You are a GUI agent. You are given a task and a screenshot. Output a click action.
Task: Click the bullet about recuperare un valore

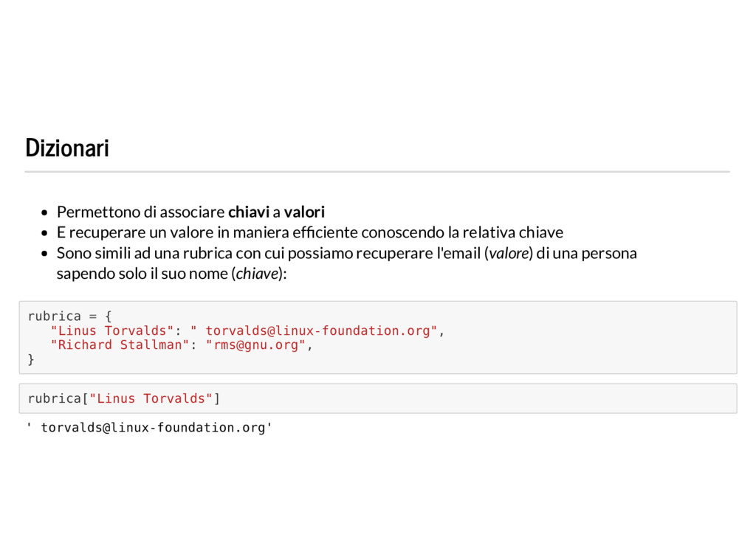(310, 232)
